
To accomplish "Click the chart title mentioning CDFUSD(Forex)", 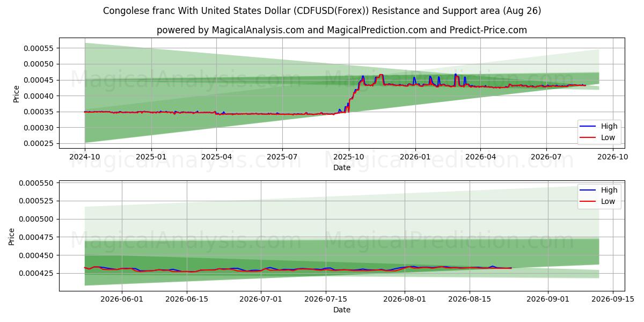I will [322, 11].
